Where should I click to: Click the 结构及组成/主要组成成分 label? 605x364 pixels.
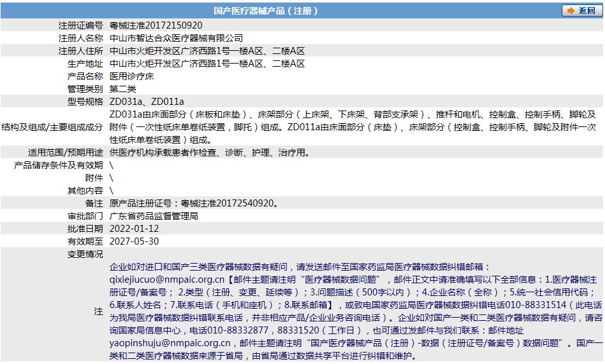[x=52, y=127]
